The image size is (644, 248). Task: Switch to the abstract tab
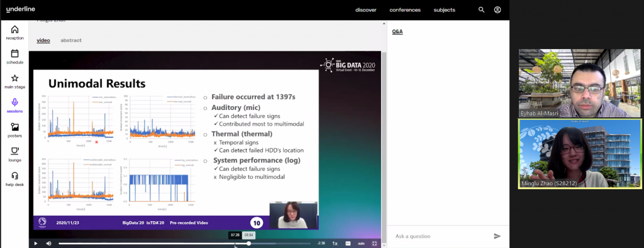(71, 40)
